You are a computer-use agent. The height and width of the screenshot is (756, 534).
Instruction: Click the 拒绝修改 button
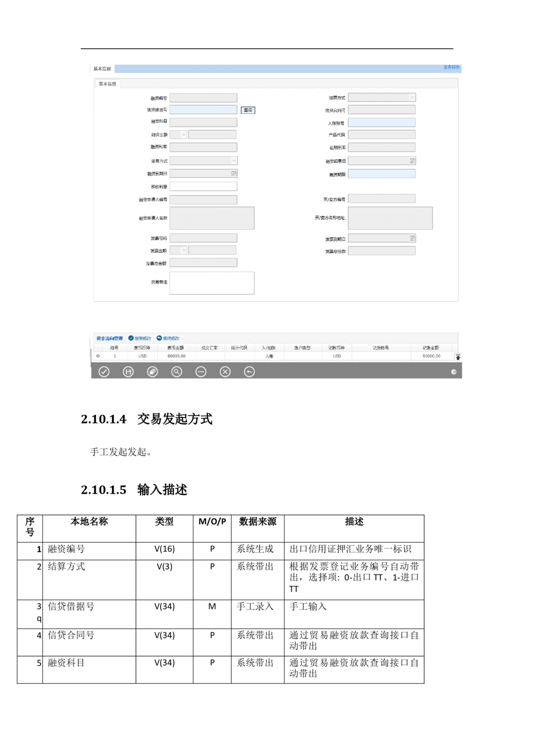point(168,338)
